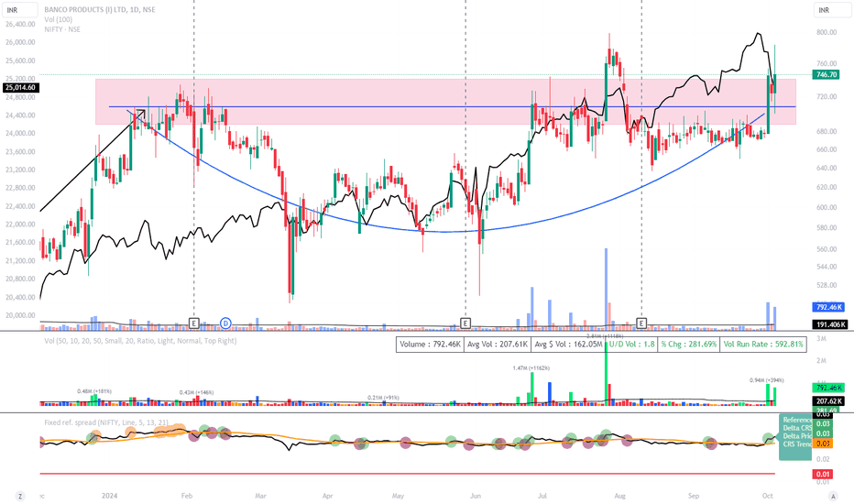Click the Avg $ Vol : 162.05M cell
The image size is (854, 504).
pos(568,345)
